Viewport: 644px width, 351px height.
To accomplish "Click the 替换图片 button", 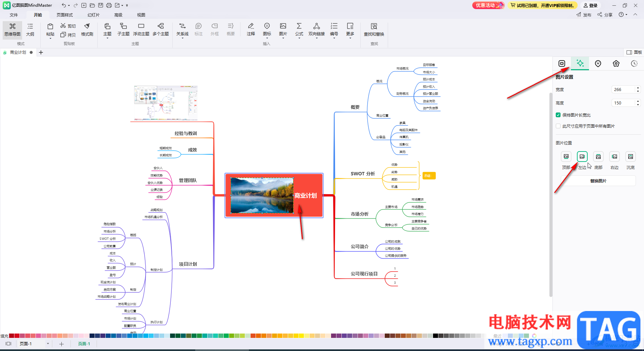I will tap(598, 181).
